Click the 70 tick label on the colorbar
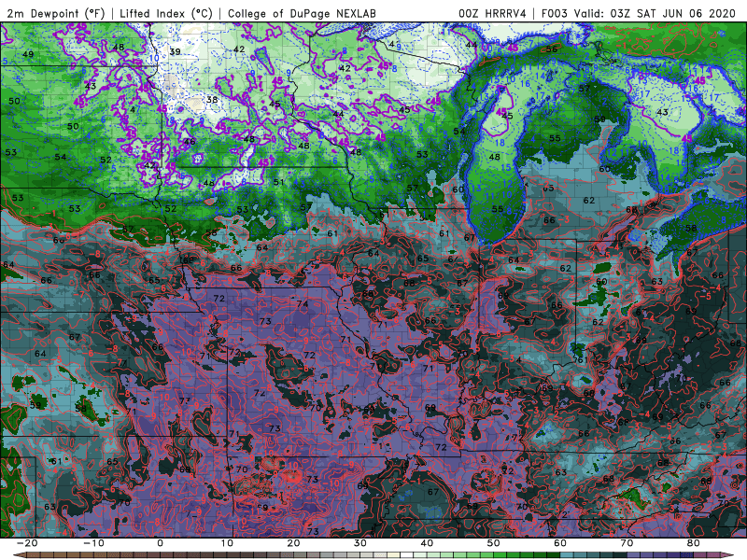Image resolution: width=747 pixels, height=560 pixels. [627, 543]
